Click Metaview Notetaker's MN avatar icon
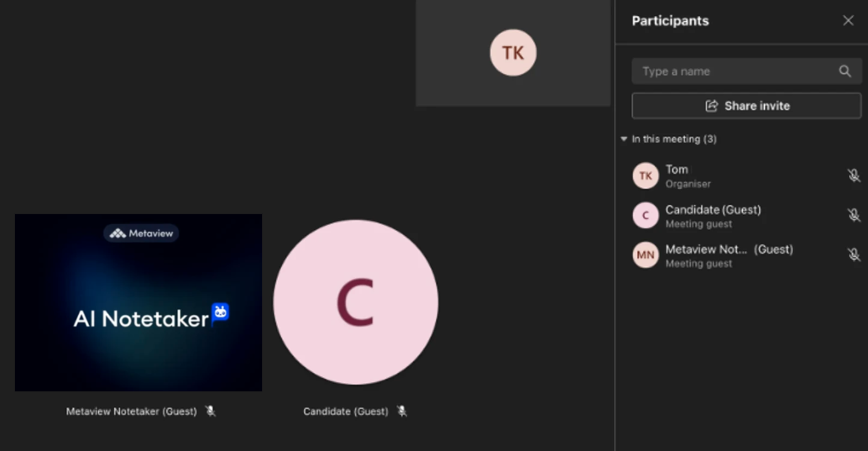 pos(645,254)
